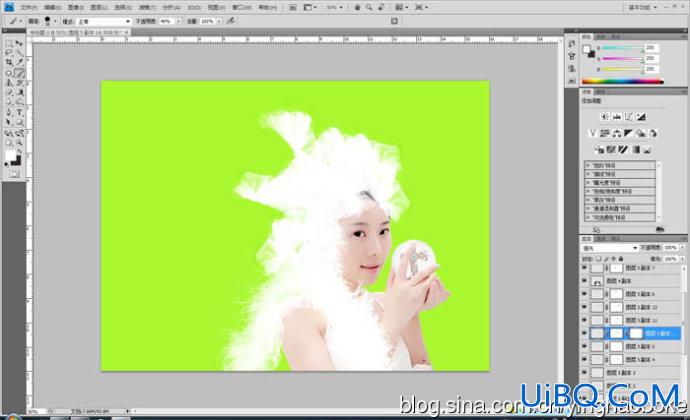Viewport: 690px width, 420px height.
Task: Open the 图像(I) menu
Action: click(x=76, y=7)
